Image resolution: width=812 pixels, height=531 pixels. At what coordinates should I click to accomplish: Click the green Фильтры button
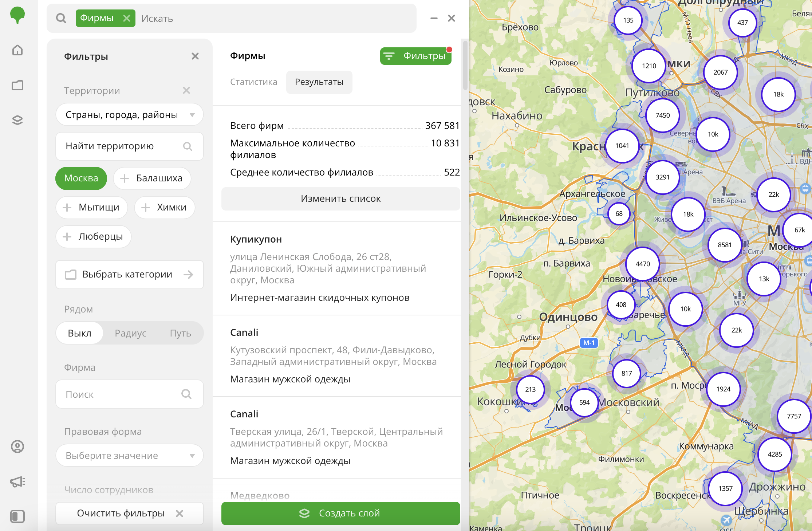[x=416, y=56]
